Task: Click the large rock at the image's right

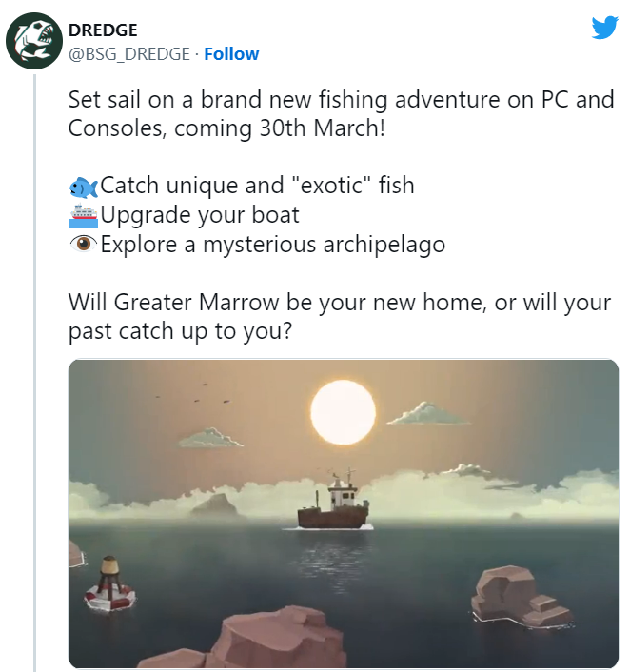Action: pos(520,597)
